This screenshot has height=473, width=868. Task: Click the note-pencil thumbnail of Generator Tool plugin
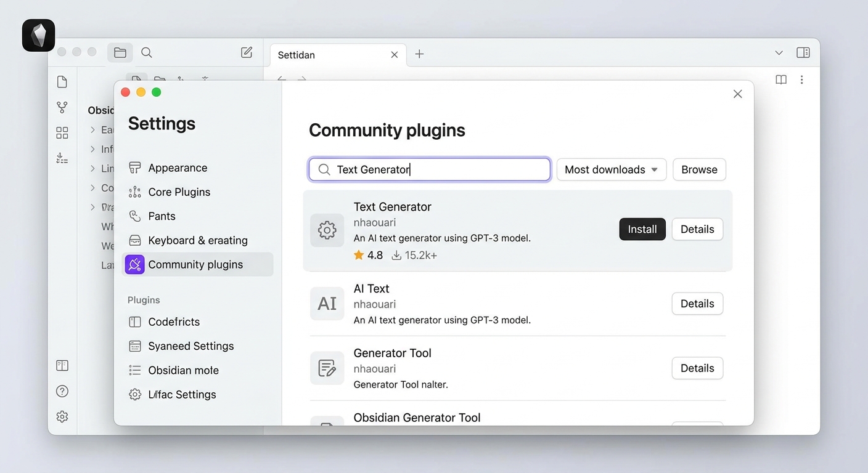coord(327,368)
